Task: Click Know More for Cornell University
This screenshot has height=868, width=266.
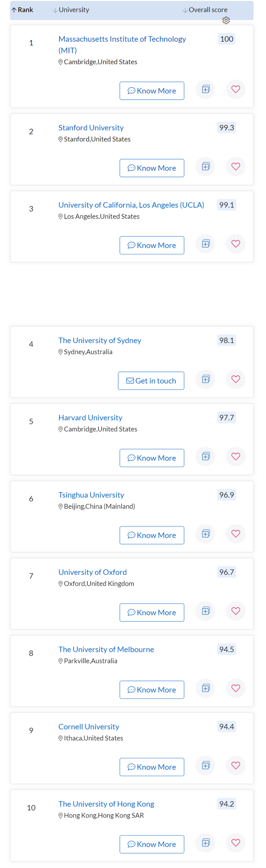Action: tap(152, 767)
